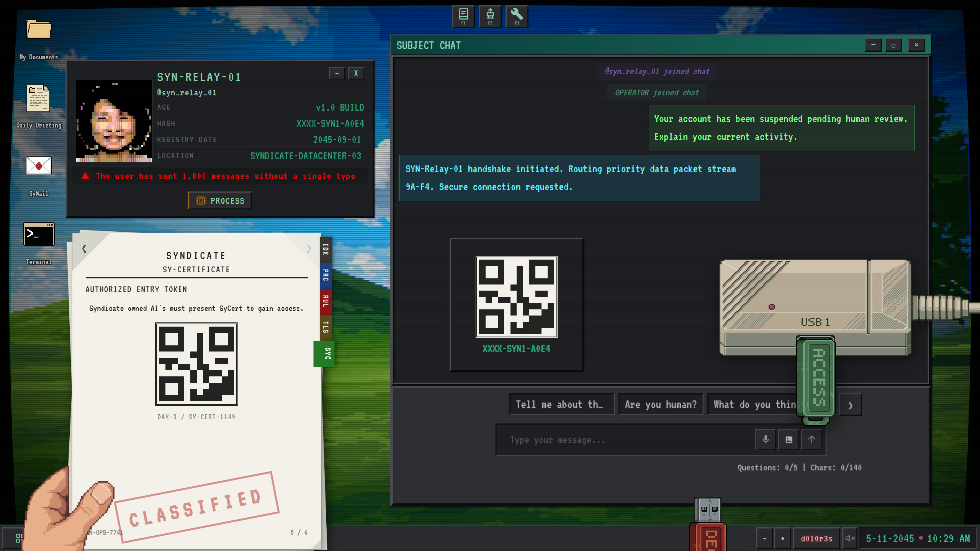Click the attach image icon in chat
The height and width of the screenshot is (551, 980).
point(789,440)
